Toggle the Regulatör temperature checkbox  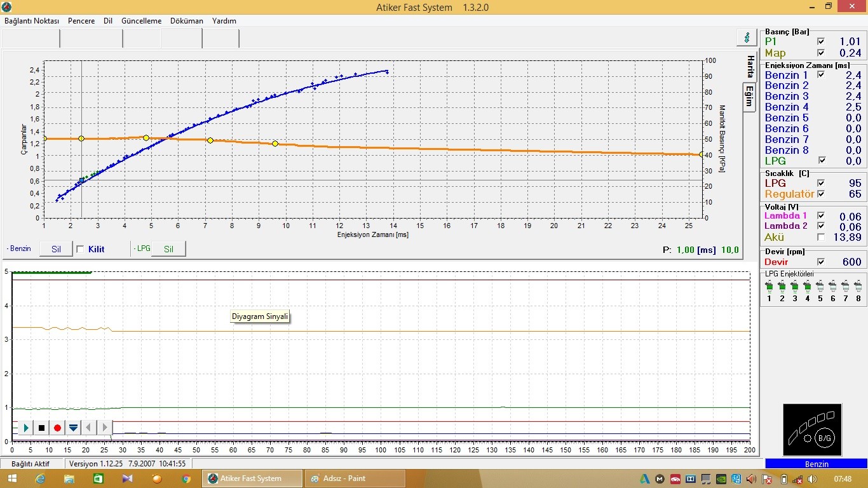(x=821, y=194)
